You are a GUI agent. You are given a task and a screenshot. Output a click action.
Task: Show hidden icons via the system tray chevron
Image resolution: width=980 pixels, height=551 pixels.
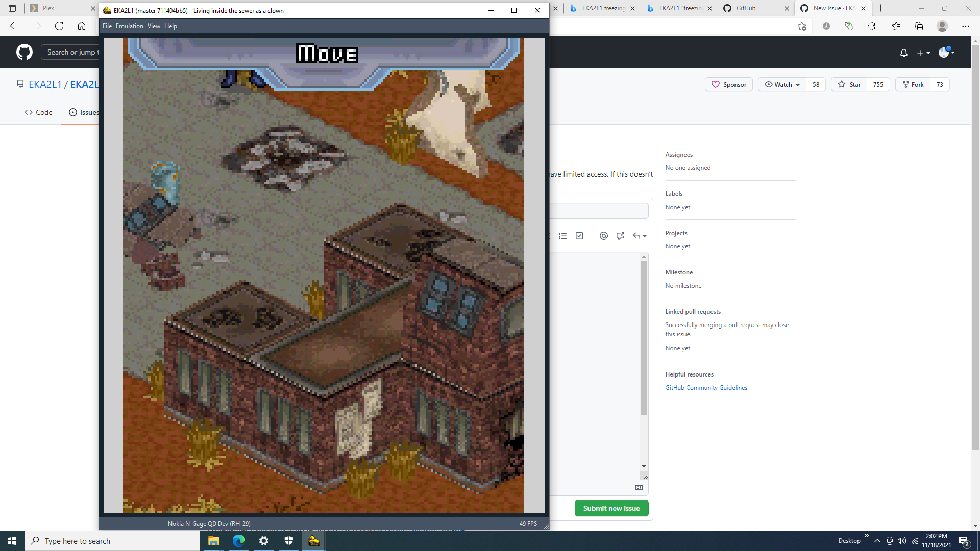pyautogui.click(x=877, y=541)
